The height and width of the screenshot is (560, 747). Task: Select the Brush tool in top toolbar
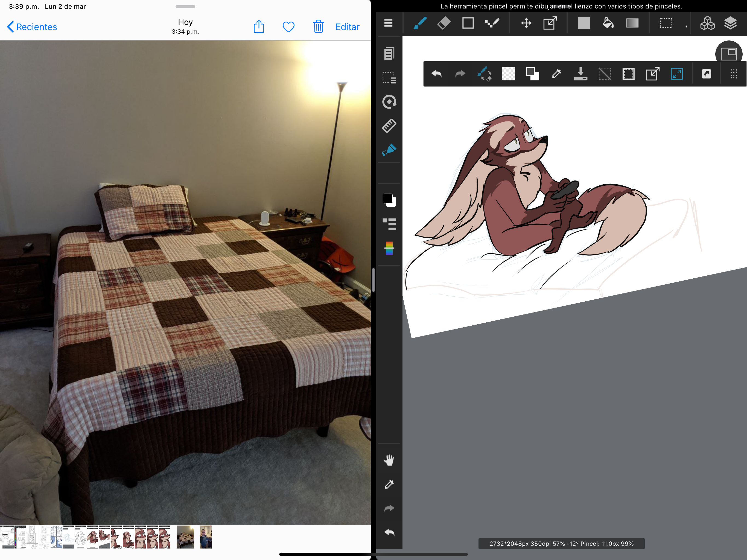point(420,23)
